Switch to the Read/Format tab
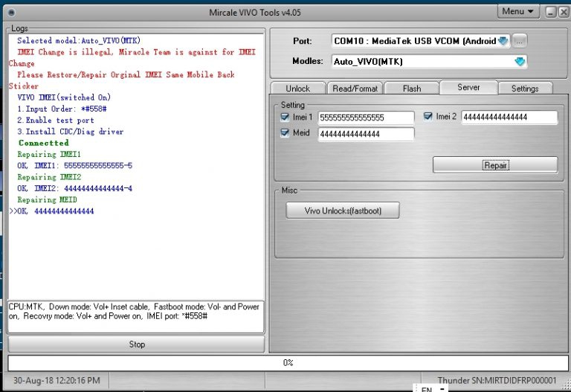The width and height of the screenshot is (571, 392). [355, 89]
